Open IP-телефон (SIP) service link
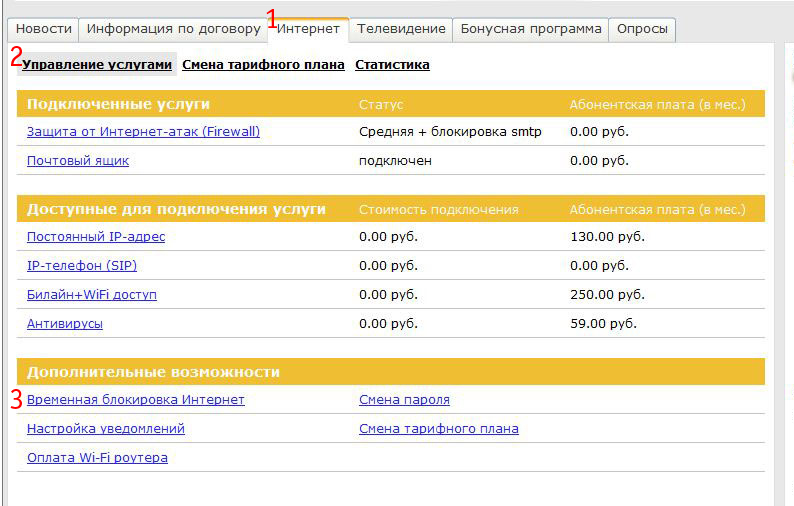Screen dimensions: 794x506 (82, 265)
